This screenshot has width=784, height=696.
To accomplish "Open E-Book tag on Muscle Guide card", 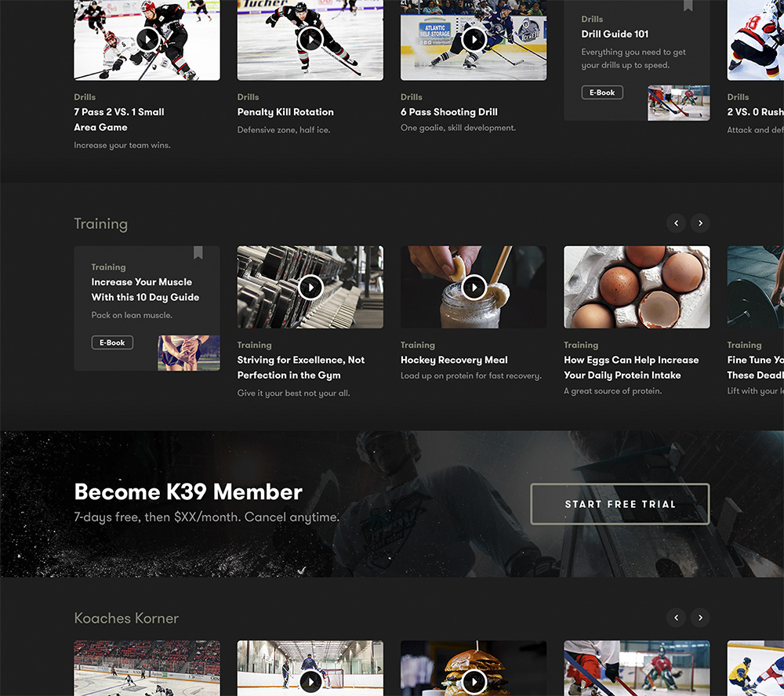I will click(x=112, y=343).
